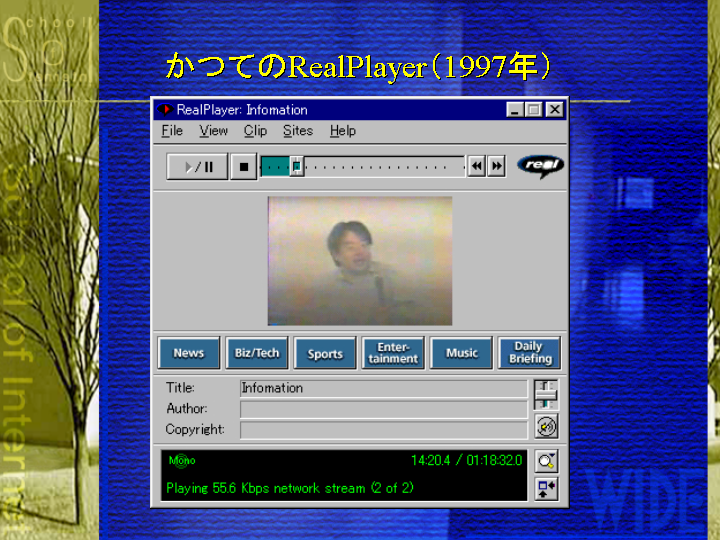Click the News channel button
The height and width of the screenshot is (540, 720).
coord(189,353)
